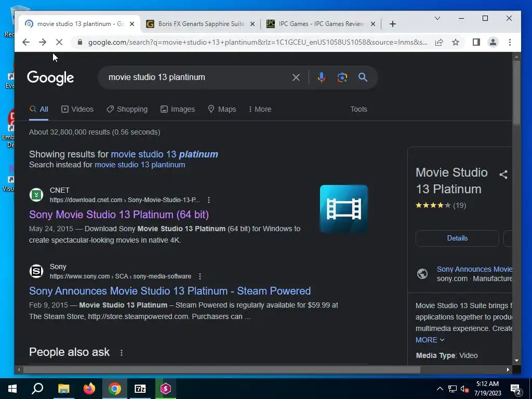The width and height of the screenshot is (532, 399).
Task: Click the address bar URL
Action: pos(258,42)
